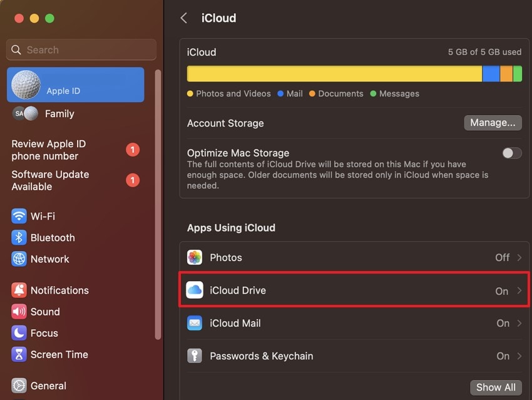Click the Photos "Off" status text

tap(502, 257)
